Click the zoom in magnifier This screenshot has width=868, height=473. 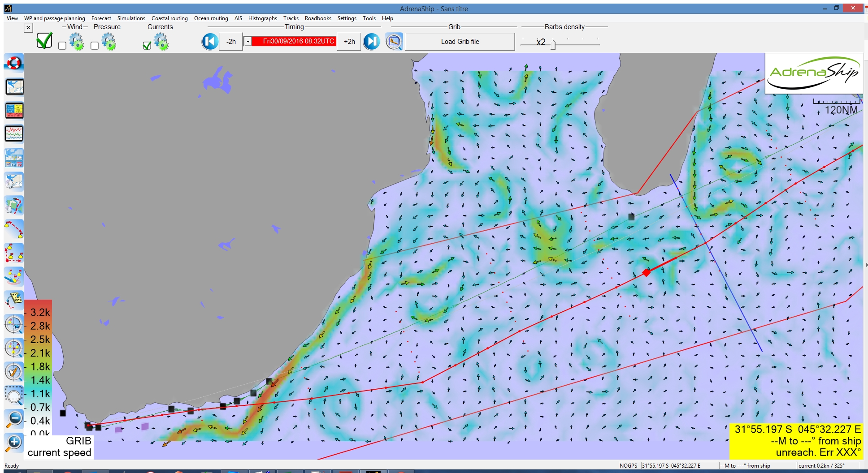(14, 443)
